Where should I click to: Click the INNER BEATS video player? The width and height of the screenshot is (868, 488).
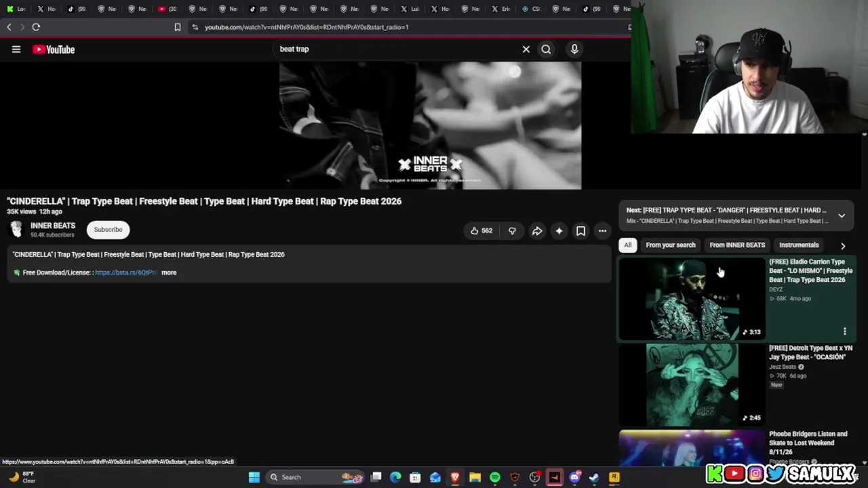pos(430,125)
